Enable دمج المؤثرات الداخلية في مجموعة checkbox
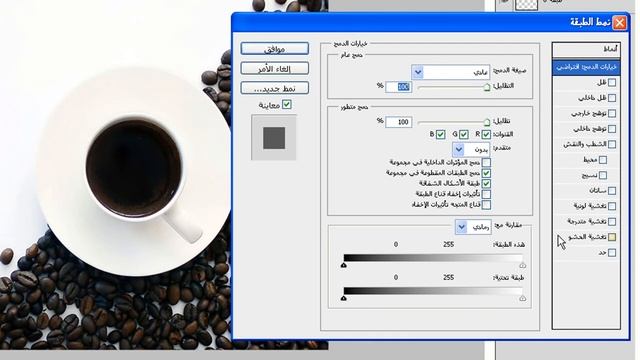The image size is (640, 360). click(486, 162)
